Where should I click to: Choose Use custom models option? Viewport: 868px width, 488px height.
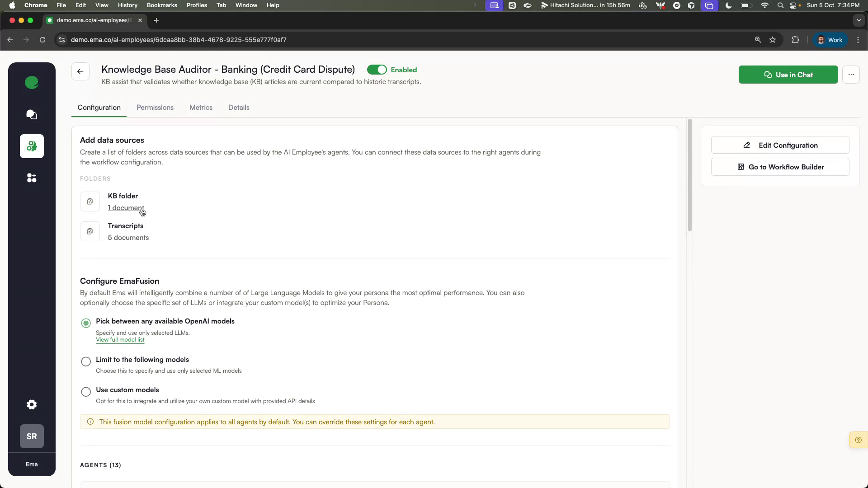85,392
